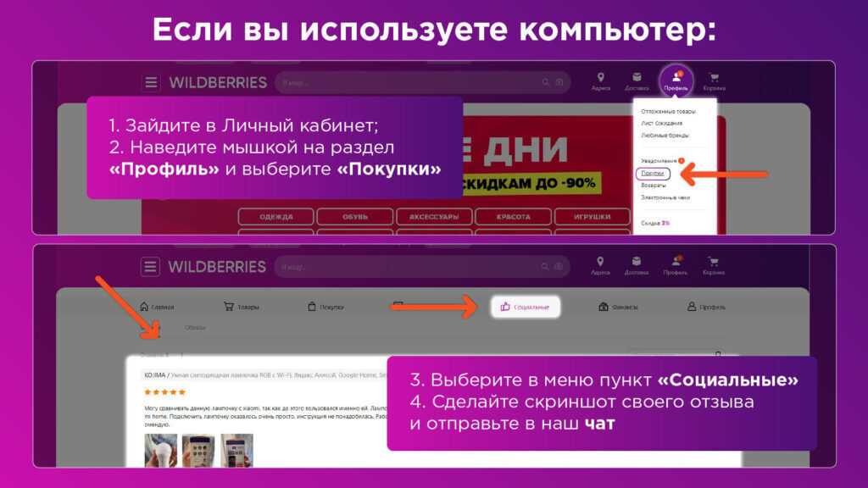Image resolution: width=868 pixels, height=488 pixels.
Task: Open last review photo thumbnail
Action: (237, 451)
